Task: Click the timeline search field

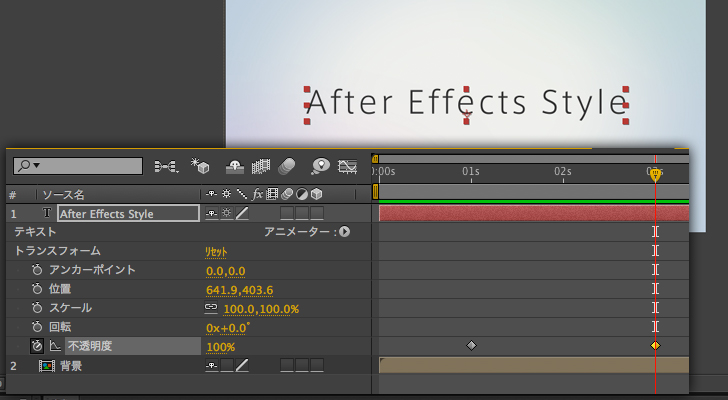Action: (x=78, y=166)
